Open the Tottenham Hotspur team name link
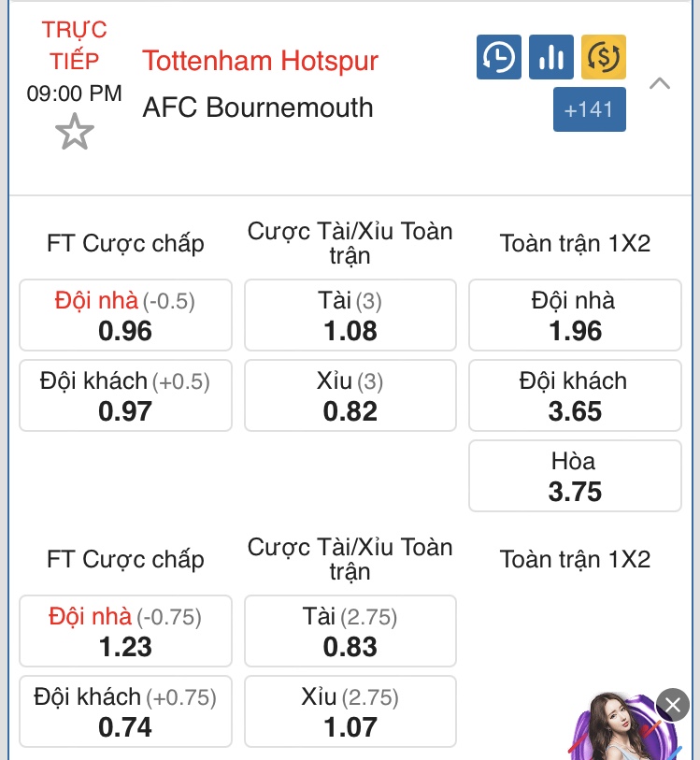Viewport: 700px width, 760px height. tap(260, 61)
